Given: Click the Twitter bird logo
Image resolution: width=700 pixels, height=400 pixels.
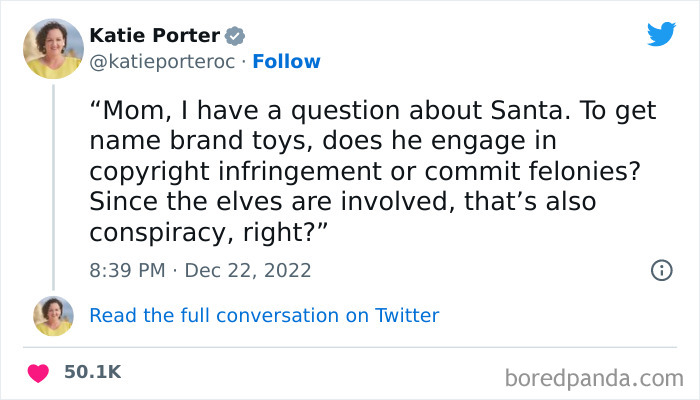Looking at the screenshot, I should click(x=661, y=34).
